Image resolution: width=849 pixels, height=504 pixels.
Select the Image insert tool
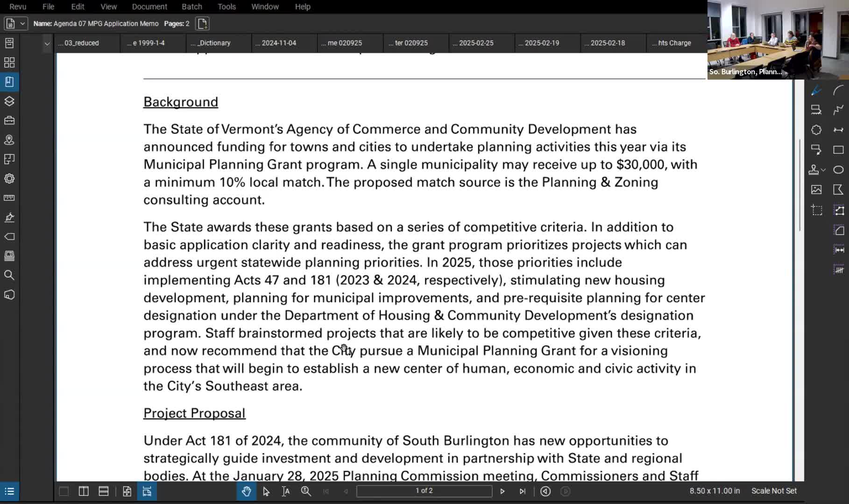[816, 189]
